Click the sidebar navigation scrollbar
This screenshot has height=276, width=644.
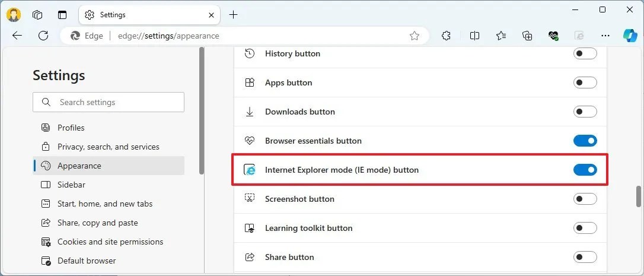click(201, 110)
